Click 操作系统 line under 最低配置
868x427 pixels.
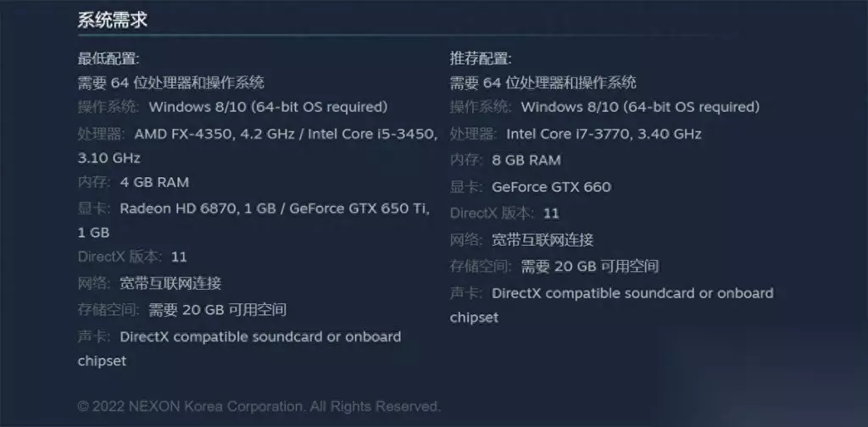click(x=232, y=107)
